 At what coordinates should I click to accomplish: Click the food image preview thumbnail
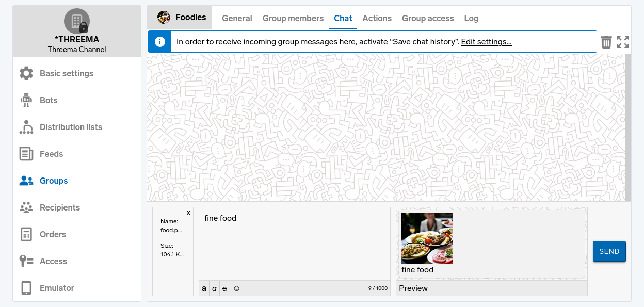point(427,238)
